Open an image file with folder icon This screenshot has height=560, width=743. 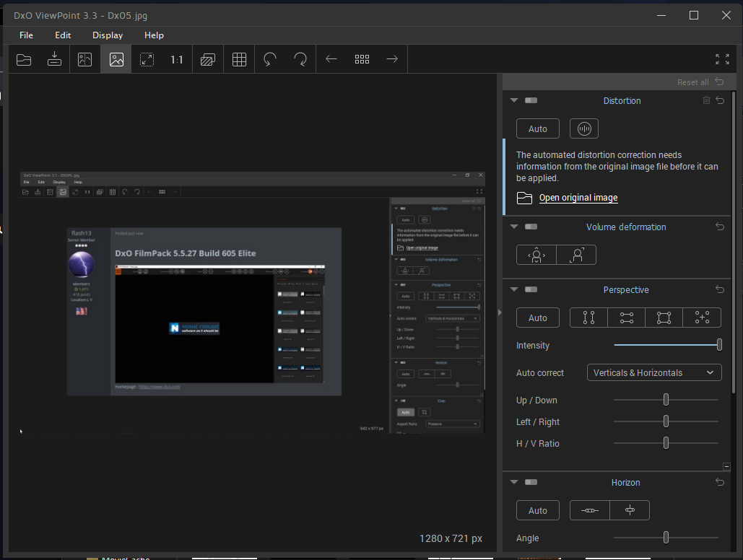(24, 59)
